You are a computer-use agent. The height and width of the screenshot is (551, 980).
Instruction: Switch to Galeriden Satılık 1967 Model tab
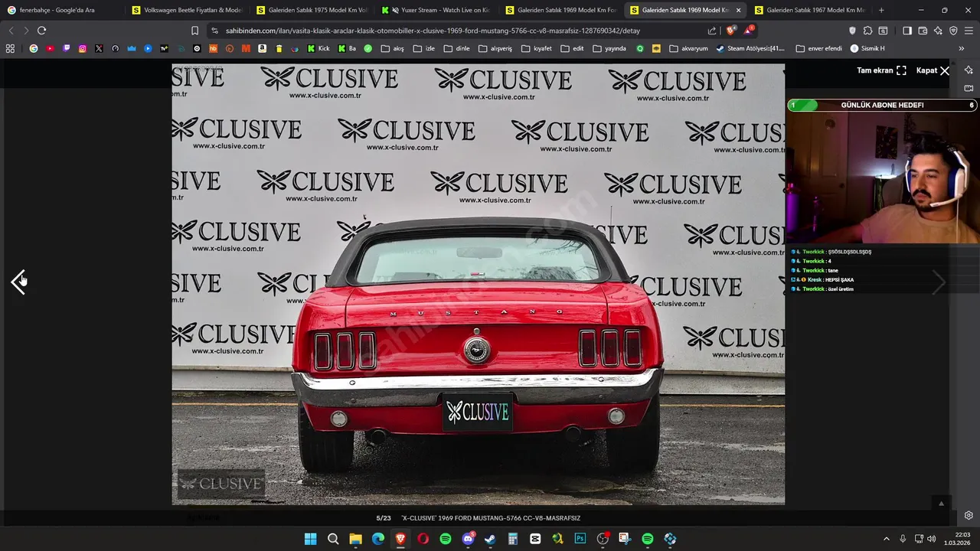point(810,10)
